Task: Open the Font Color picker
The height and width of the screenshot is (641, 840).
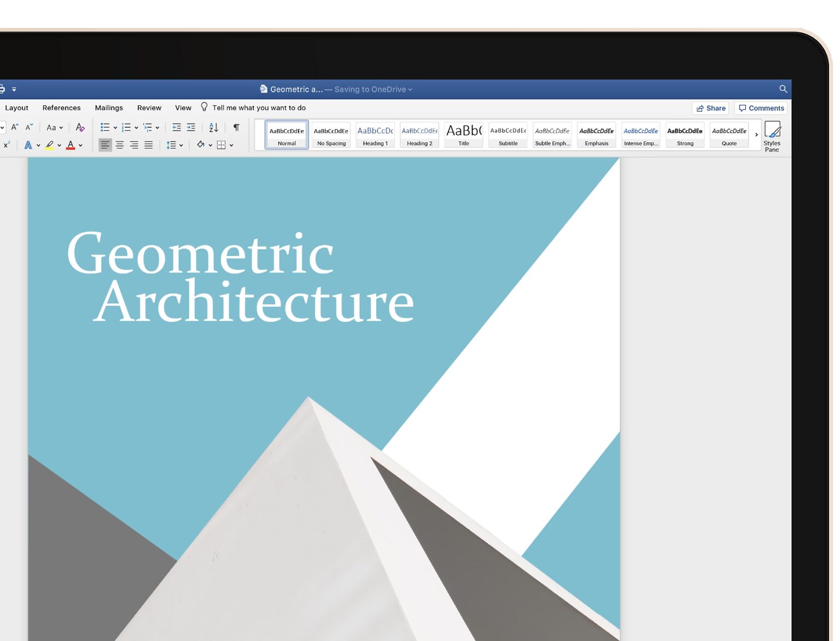Action: click(x=80, y=145)
